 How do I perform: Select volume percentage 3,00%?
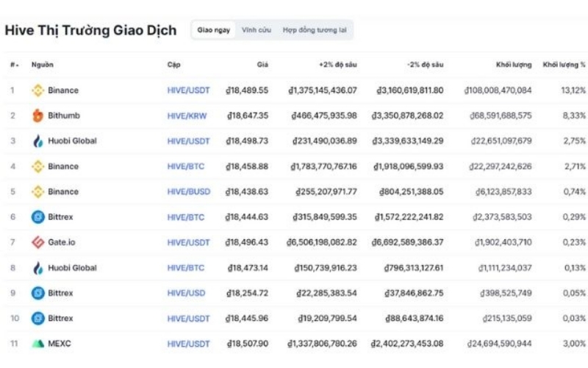tap(574, 344)
